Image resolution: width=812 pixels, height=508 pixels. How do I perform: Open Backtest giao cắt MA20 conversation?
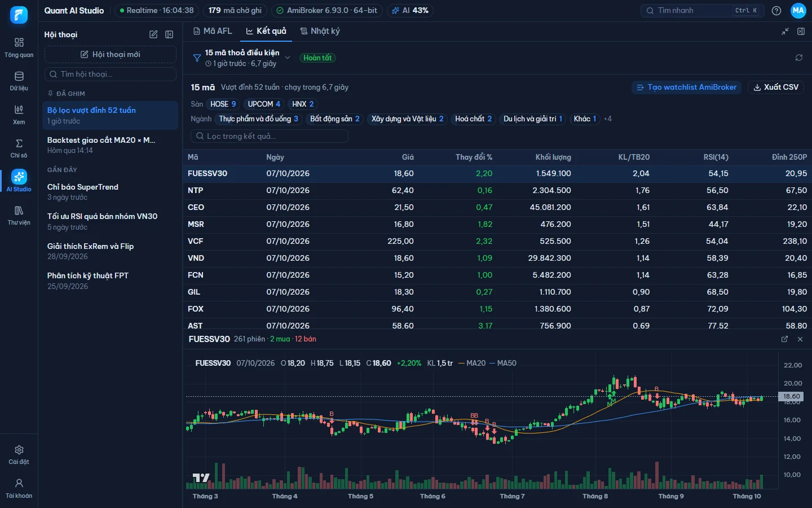[110, 145]
